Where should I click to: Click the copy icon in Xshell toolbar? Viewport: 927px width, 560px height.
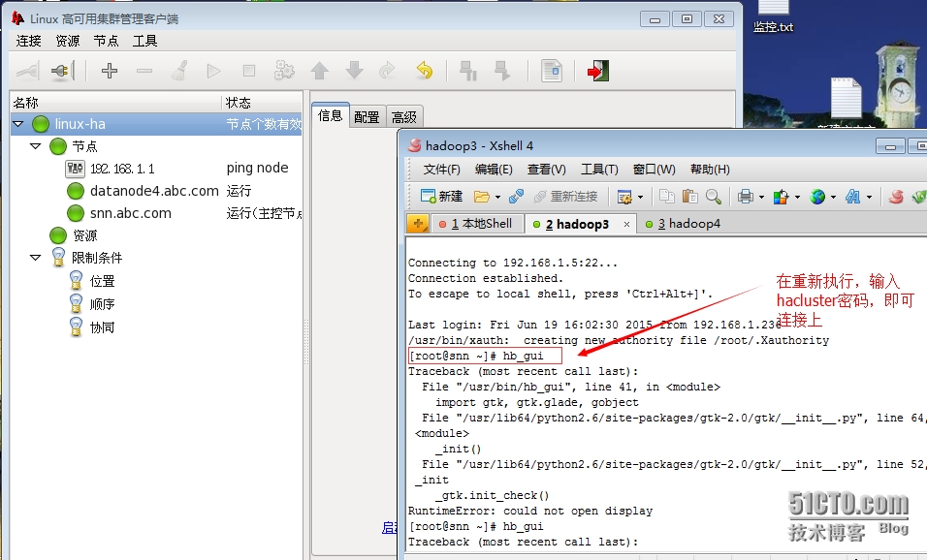tap(667, 196)
